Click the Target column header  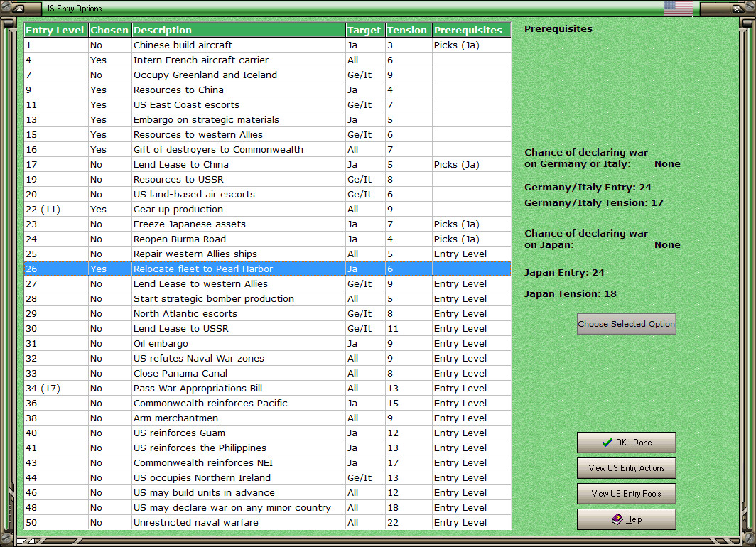365,30
